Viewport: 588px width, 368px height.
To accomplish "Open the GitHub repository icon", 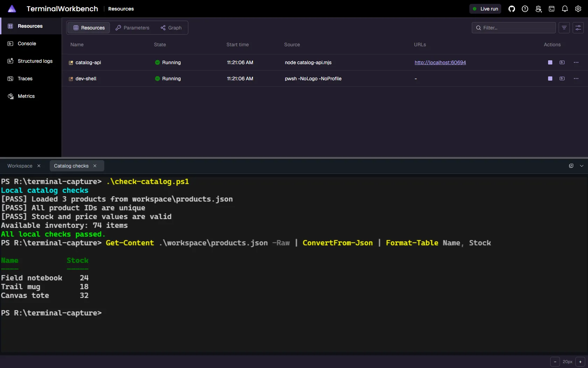I will 512,9.
